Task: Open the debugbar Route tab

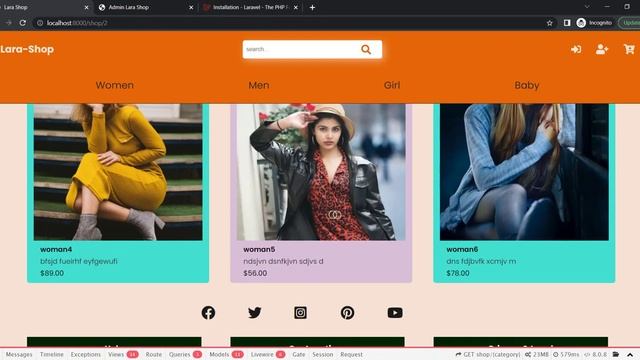Action: 154,354
